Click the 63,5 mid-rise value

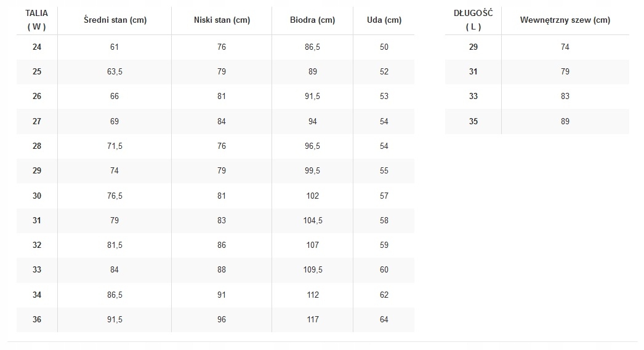[x=115, y=71]
